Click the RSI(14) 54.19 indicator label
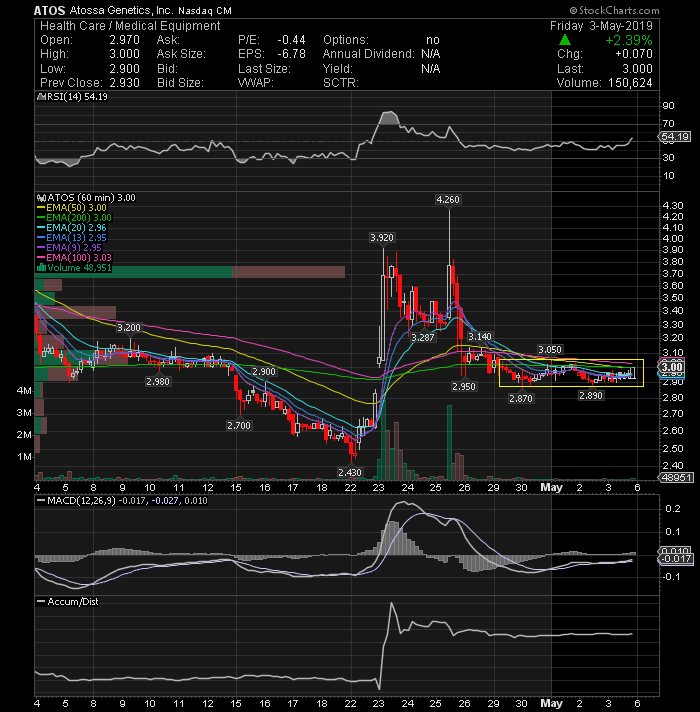700x712 pixels. [x=77, y=97]
